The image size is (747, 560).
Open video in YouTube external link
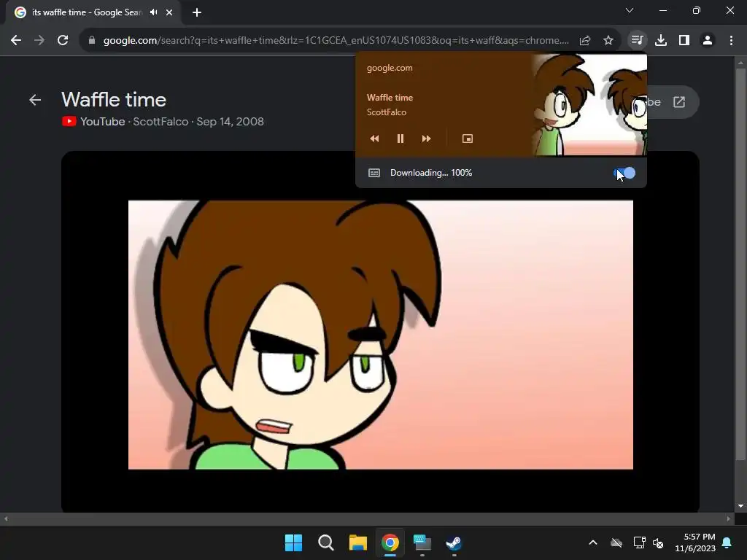tap(679, 102)
